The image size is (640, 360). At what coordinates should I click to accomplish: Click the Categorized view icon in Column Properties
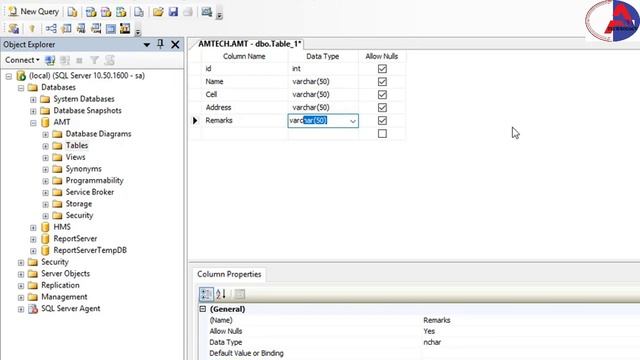point(206,294)
